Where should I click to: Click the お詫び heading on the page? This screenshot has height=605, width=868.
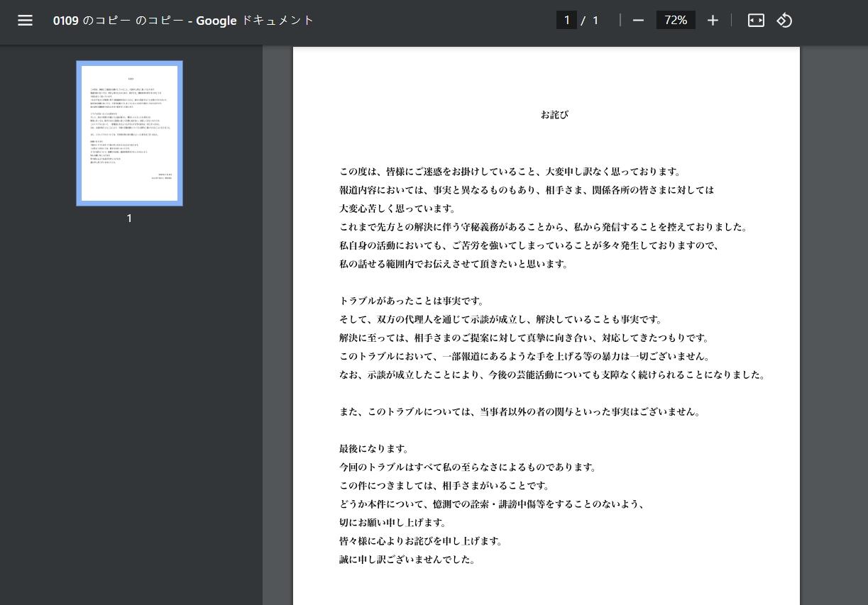pos(554,114)
